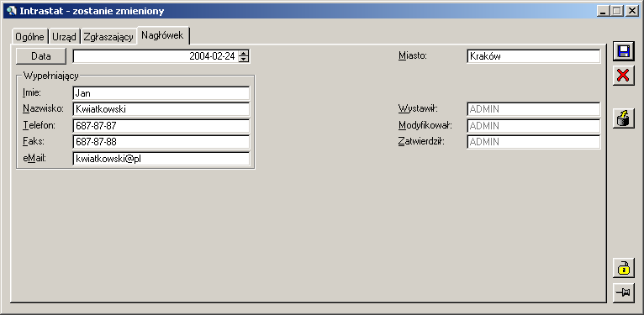
Task: Click the disabled Modyfikował field
Action: coord(534,125)
